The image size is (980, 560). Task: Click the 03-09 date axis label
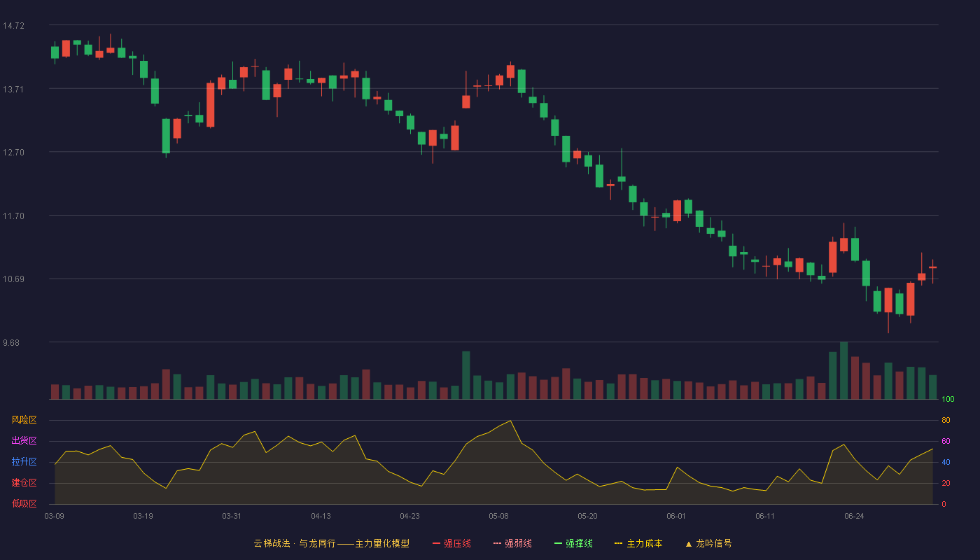(x=55, y=516)
